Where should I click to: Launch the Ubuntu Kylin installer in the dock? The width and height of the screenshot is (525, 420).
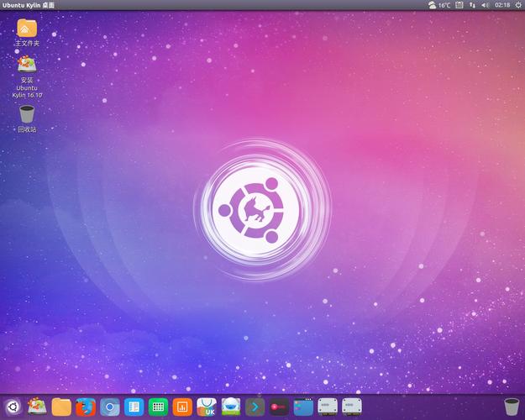[x=37, y=407]
